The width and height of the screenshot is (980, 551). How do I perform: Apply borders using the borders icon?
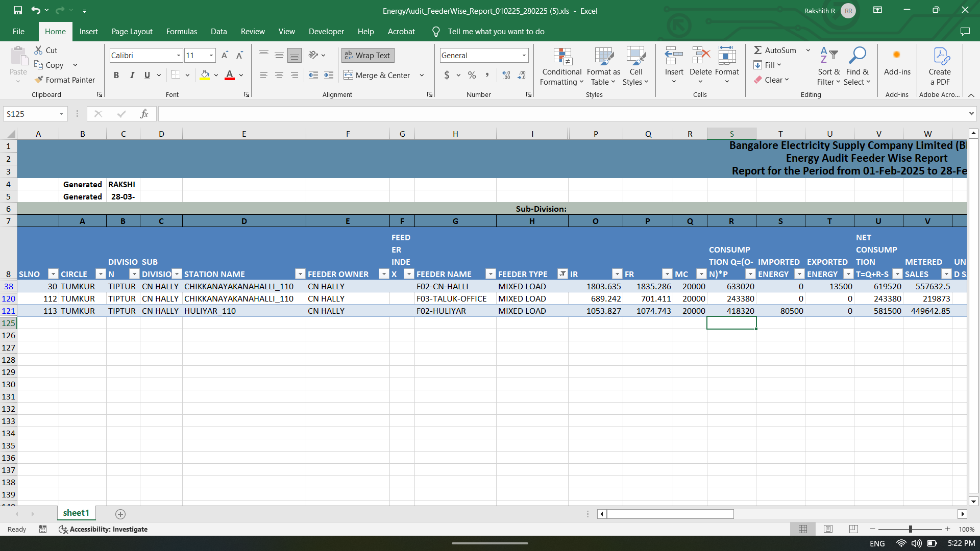(176, 75)
